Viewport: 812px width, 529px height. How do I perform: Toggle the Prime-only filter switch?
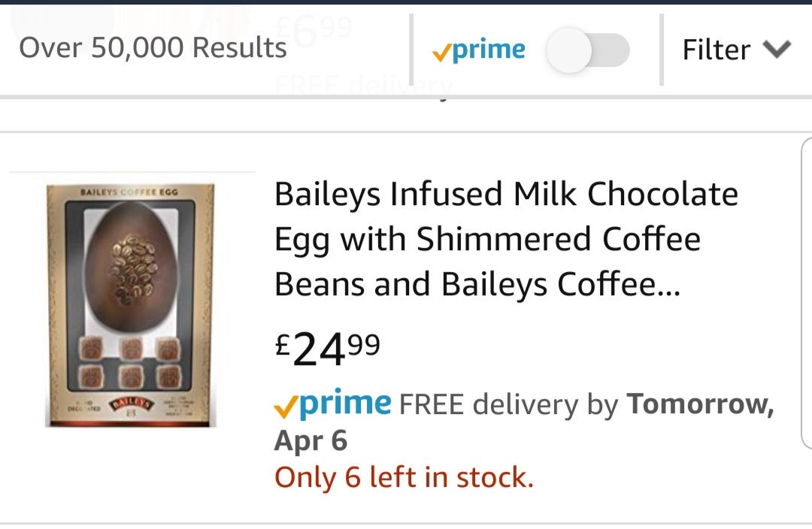(588, 50)
